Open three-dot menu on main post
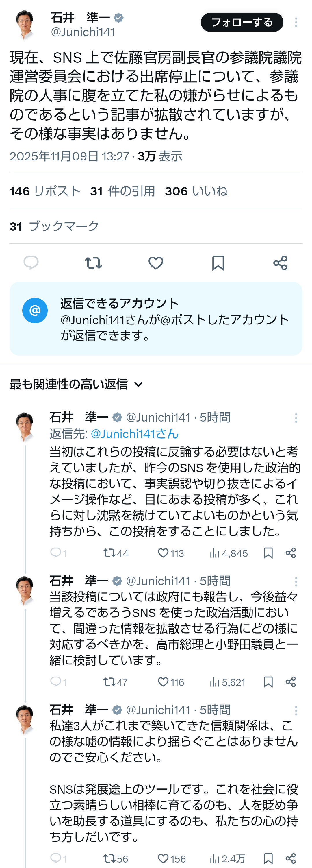312x868 pixels. pyautogui.click(x=296, y=22)
